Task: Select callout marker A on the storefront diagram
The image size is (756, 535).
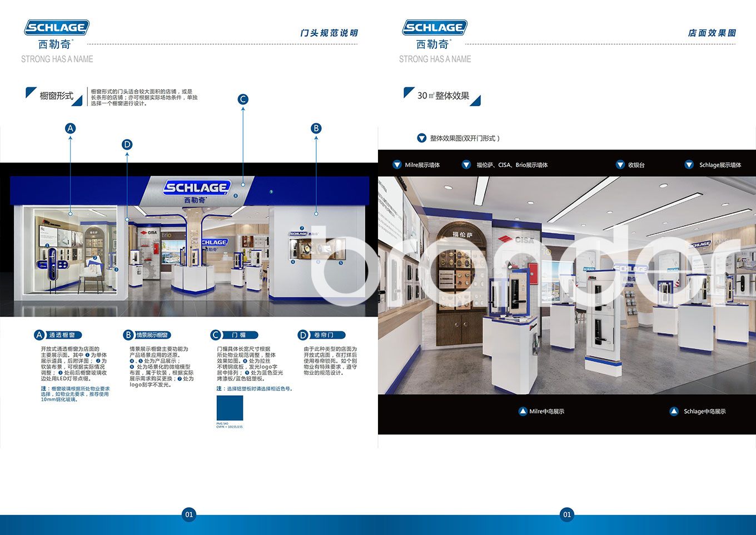Action: (70, 128)
